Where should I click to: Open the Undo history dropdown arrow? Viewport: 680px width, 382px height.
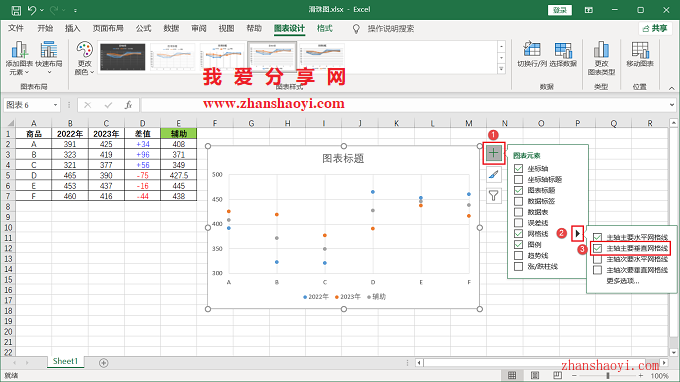42,10
